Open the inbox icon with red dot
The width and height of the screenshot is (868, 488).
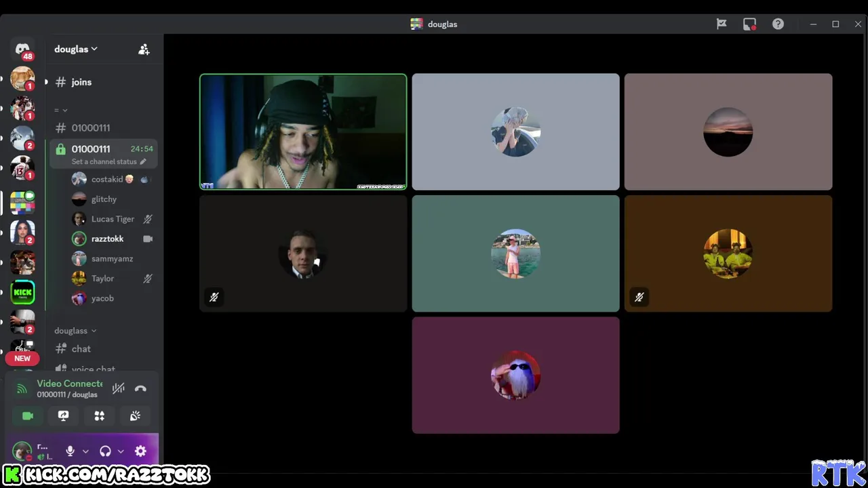[x=749, y=24]
